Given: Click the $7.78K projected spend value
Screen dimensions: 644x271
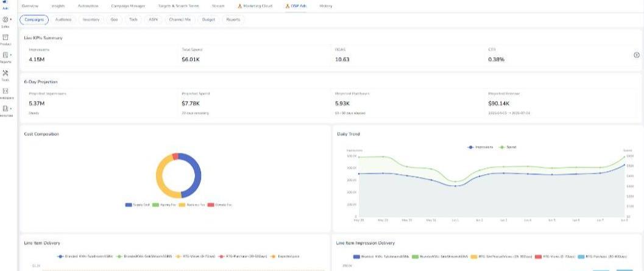Looking at the screenshot, I should pyautogui.click(x=191, y=104).
